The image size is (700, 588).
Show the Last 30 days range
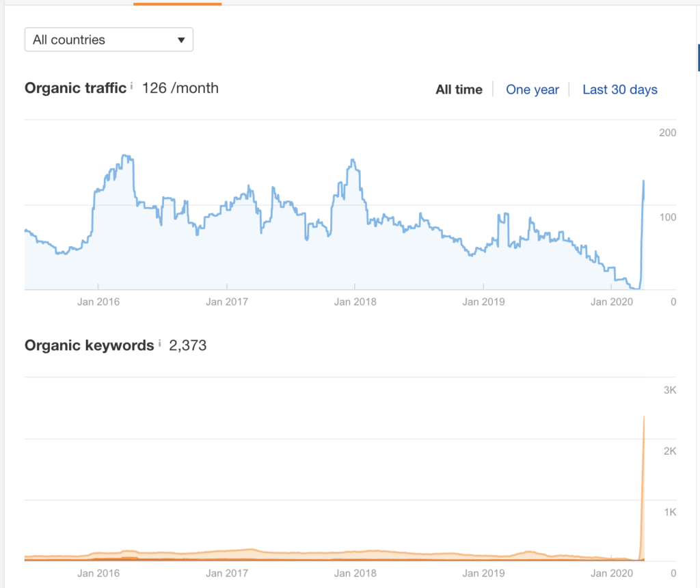tap(619, 90)
